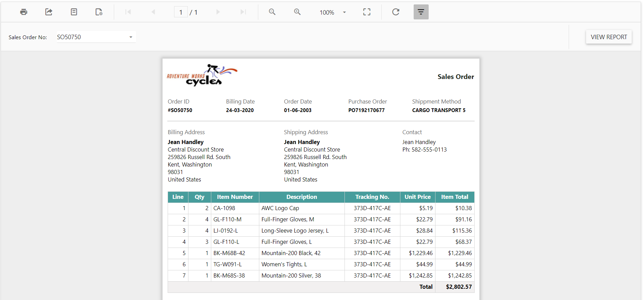Click the Adventure Works Cycles logo
The image size is (644, 300).
pos(202,75)
